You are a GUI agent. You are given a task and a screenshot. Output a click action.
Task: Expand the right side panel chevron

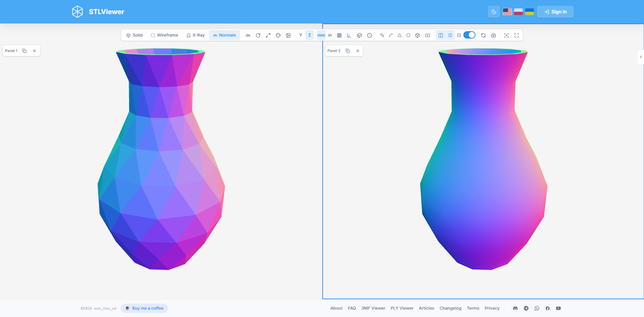coord(641,57)
